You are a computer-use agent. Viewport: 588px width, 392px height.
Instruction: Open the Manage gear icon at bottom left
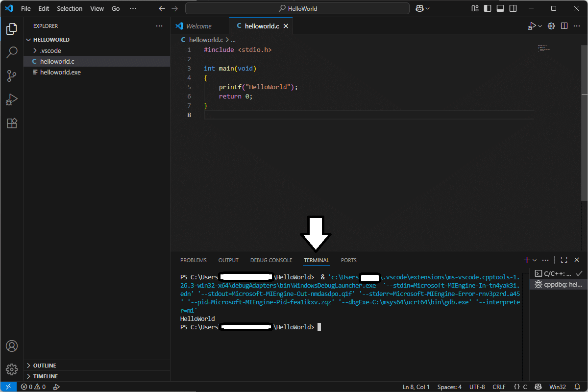[x=12, y=369]
